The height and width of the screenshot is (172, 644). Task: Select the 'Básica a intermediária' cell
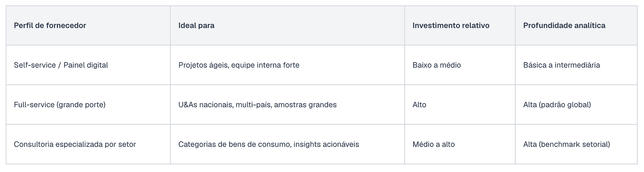pos(576,65)
